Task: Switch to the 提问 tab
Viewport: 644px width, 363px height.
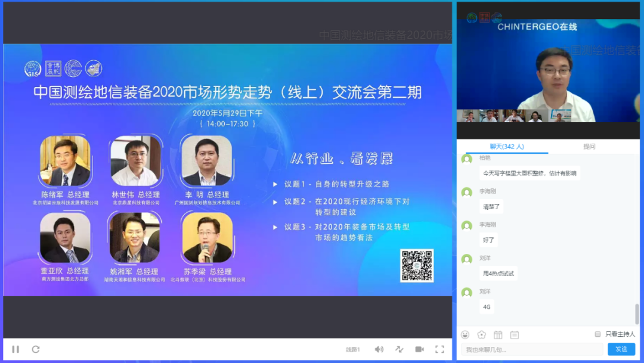Action: [x=589, y=147]
